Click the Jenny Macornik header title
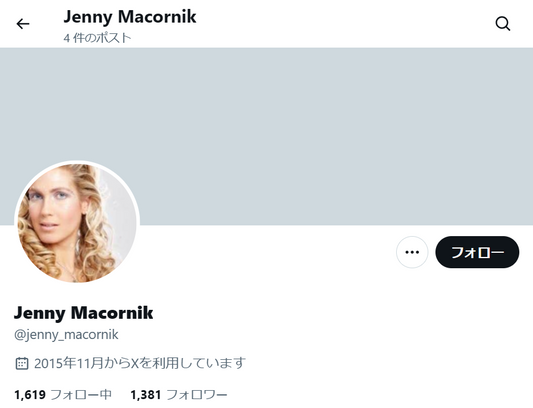 [130, 17]
